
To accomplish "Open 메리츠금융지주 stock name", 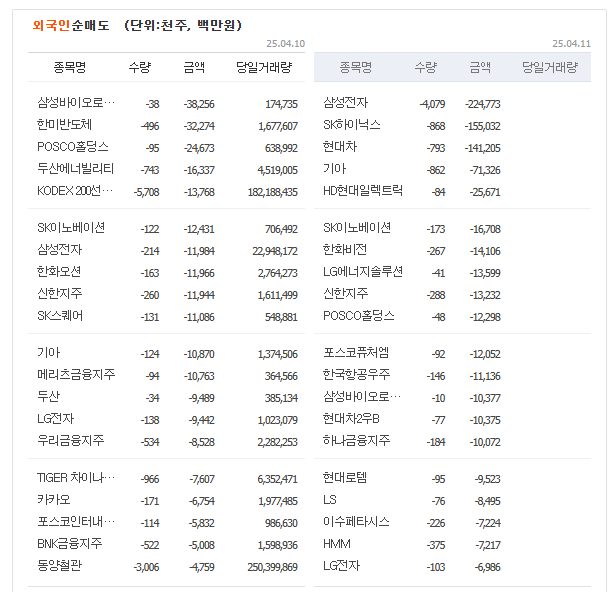I will [x=76, y=375].
